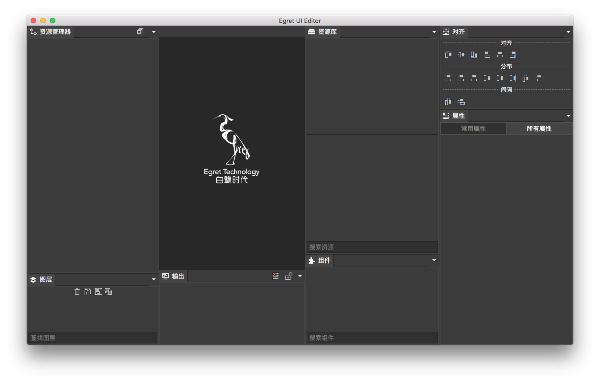Select fifth icon in 分布 distribute row
The width and height of the screenshot is (600, 383).
(500, 78)
